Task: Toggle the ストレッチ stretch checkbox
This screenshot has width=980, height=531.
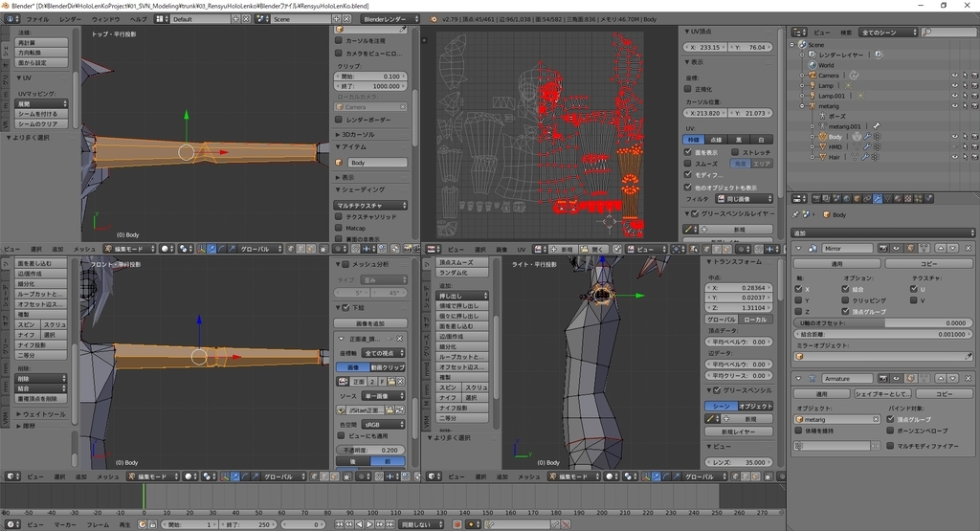Action: click(735, 152)
